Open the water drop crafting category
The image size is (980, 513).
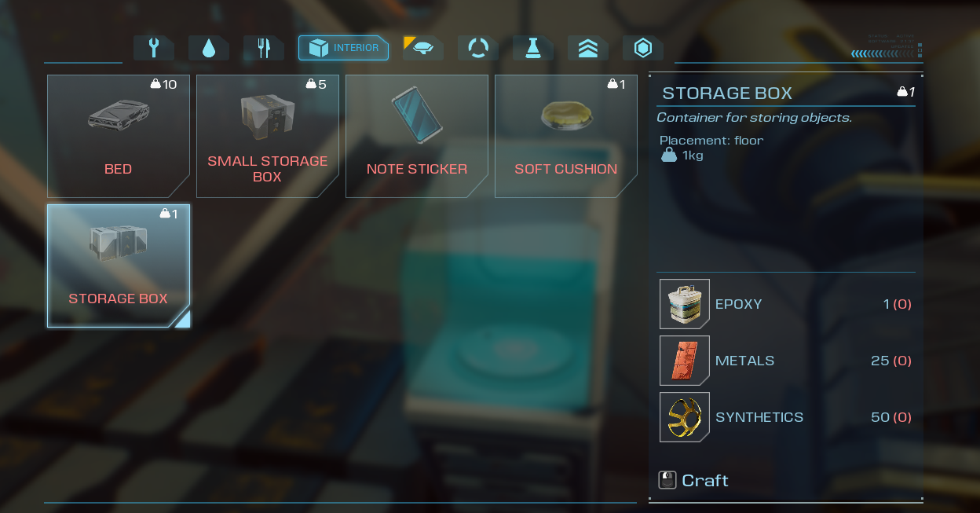208,48
